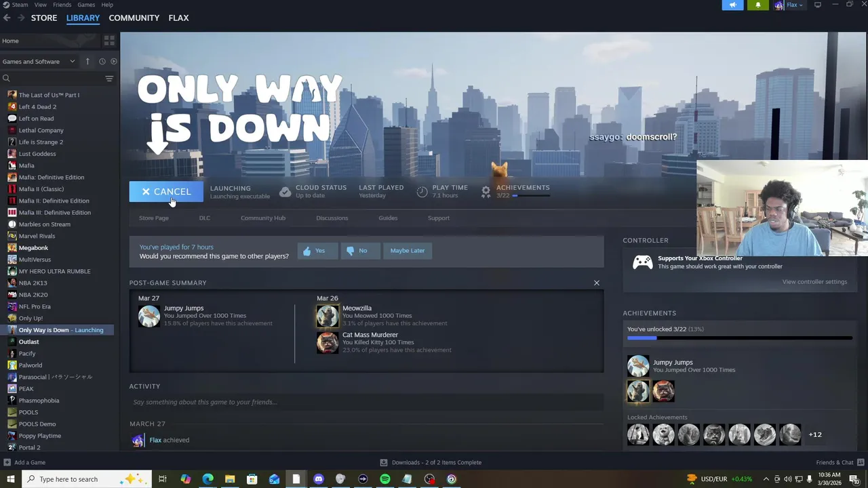Toggle ready-to-play filter icon
The image size is (868, 488).
(x=113, y=62)
